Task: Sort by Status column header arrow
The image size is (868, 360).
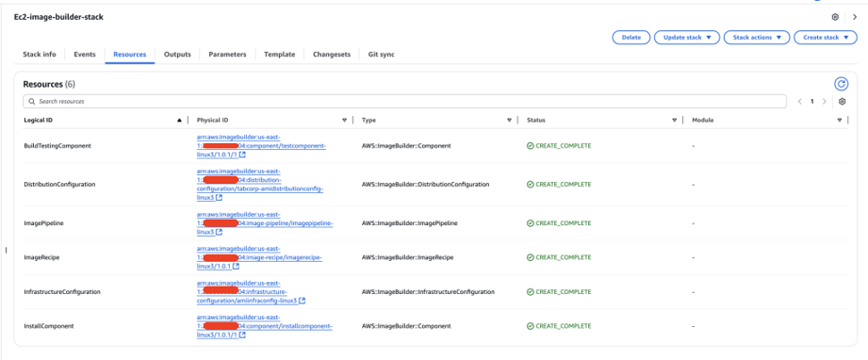Action: pyautogui.click(x=674, y=121)
